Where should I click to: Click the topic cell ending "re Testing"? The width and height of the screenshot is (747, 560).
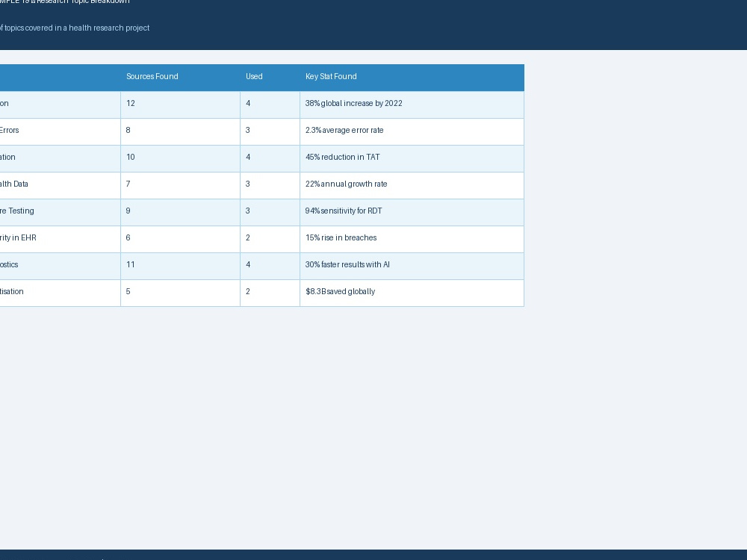coord(60,211)
